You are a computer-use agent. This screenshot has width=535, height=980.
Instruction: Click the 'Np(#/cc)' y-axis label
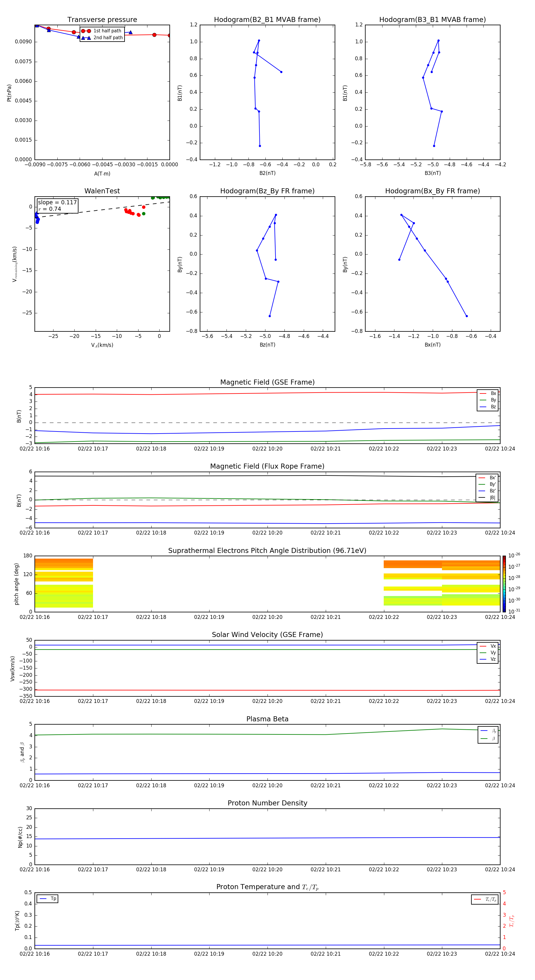(x=20, y=837)
